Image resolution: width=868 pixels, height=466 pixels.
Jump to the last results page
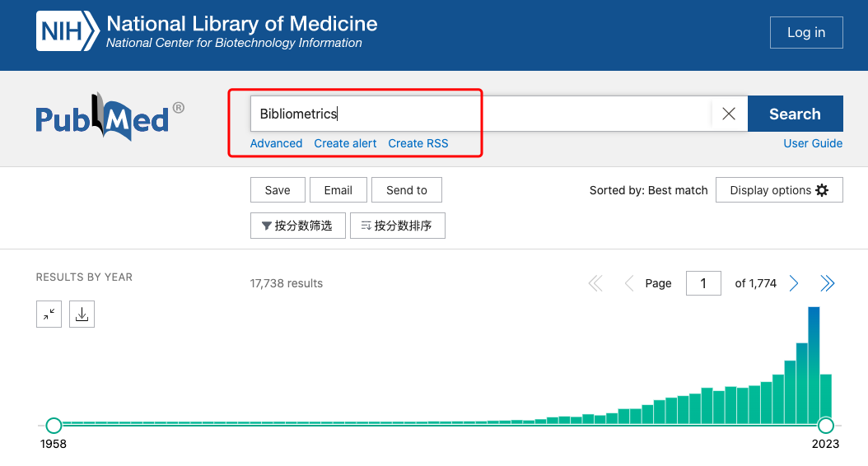point(828,283)
